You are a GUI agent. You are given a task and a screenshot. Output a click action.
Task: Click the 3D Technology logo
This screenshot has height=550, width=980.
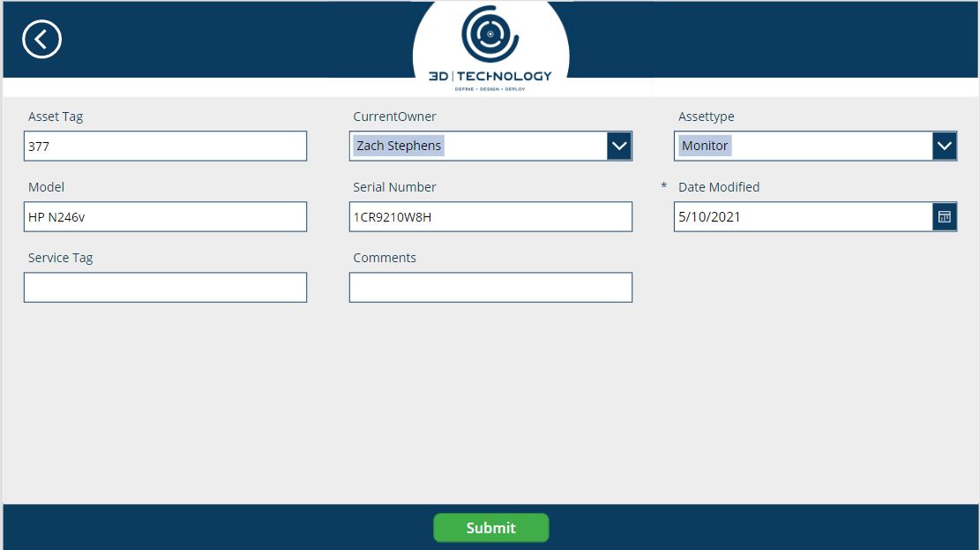pyautogui.click(x=491, y=44)
